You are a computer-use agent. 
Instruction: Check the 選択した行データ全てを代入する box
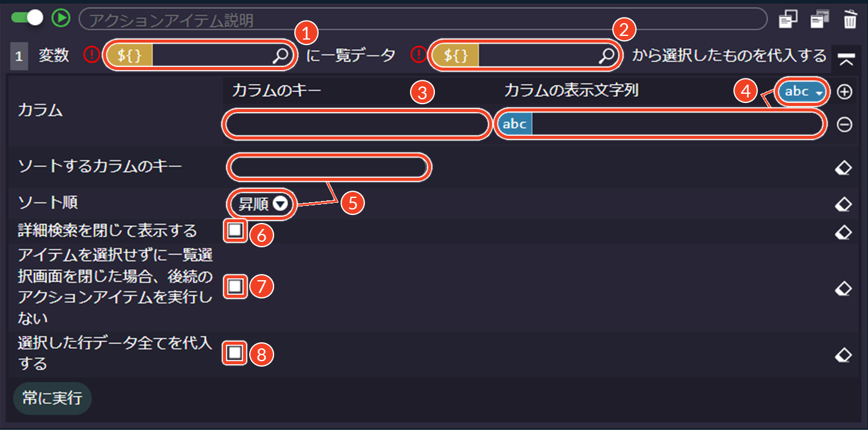tap(235, 353)
